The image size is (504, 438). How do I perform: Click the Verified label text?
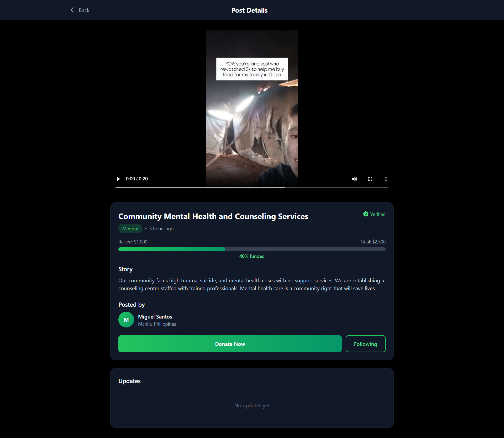pos(378,214)
